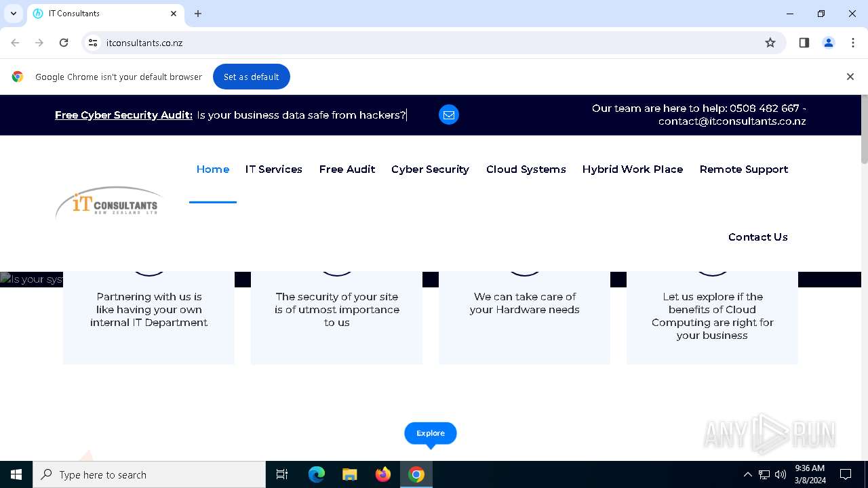Screen dimensions: 868x488
Task: Follow the Free Cyber Security Audit link
Action: coord(123,115)
